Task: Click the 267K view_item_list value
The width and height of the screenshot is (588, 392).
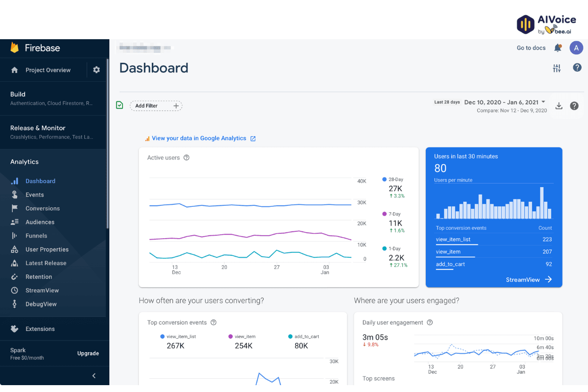Action: pyautogui.click(x=175, y=346)
